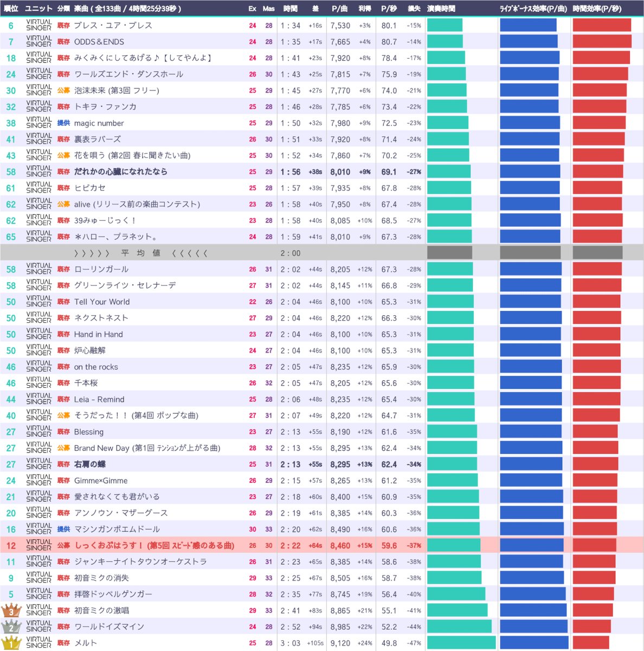Click the song title トキヲ・ファンカ

pos(106,107)
